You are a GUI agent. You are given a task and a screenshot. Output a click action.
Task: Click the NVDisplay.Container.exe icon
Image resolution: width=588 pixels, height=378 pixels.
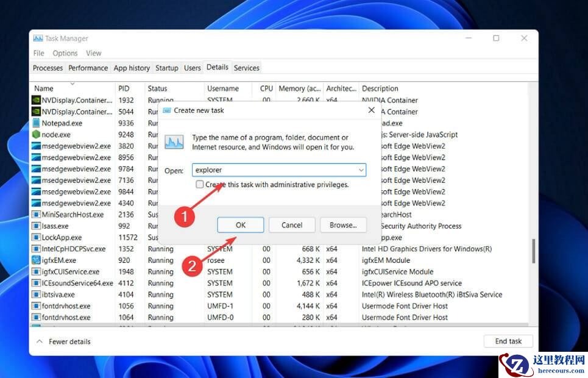pos(37,99)
